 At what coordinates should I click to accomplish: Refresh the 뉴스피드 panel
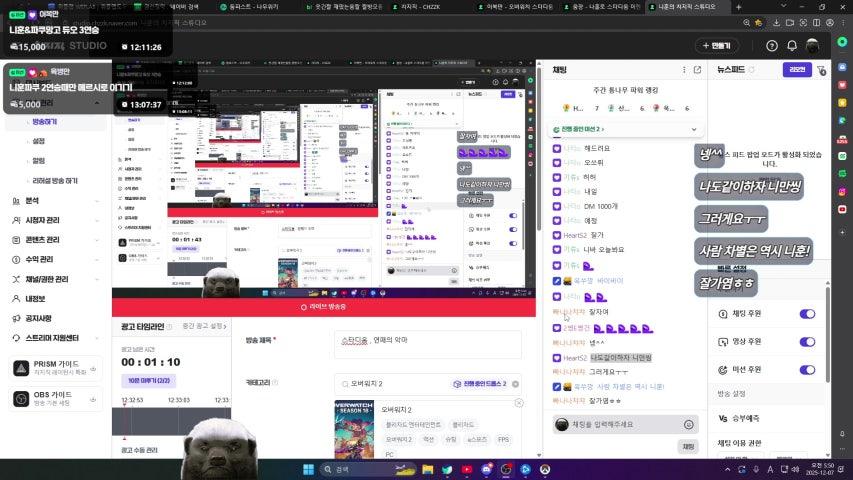pos(752,70)
